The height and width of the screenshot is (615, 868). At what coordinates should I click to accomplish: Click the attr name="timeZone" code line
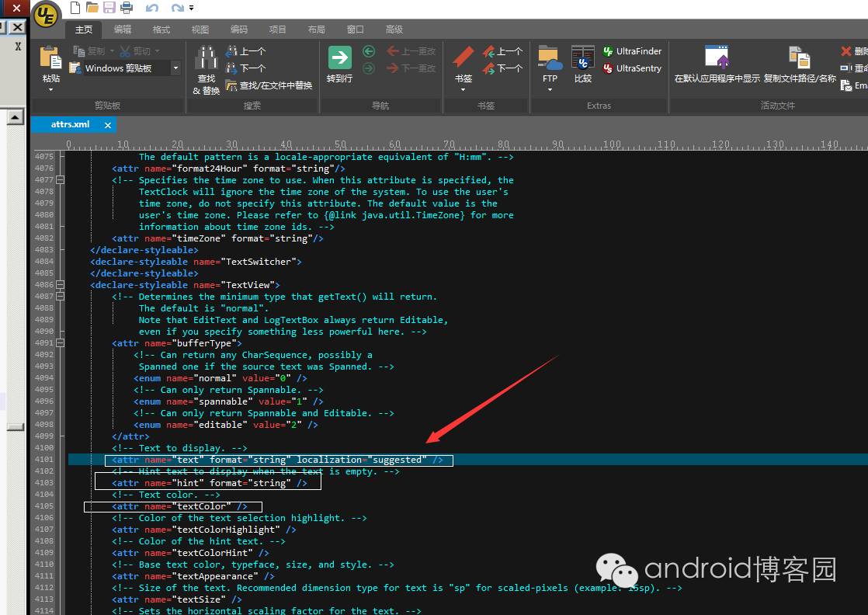pos(217,238)
